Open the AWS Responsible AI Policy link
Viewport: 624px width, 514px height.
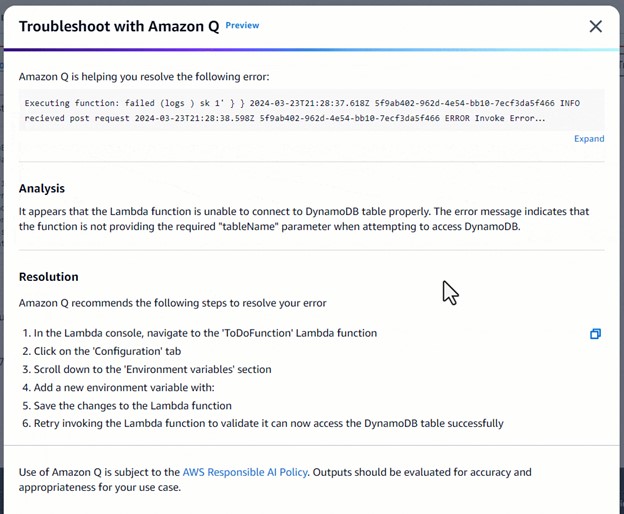[x=245, y=472]
